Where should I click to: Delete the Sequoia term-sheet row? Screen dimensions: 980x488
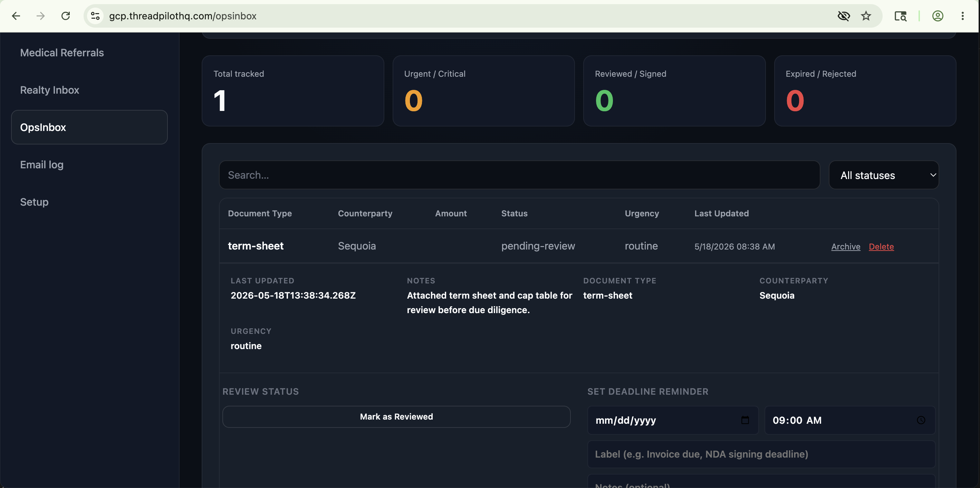pos(881,246)
